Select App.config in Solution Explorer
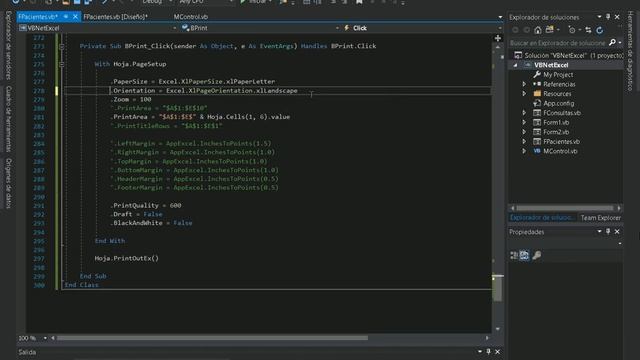 [553, 103]
